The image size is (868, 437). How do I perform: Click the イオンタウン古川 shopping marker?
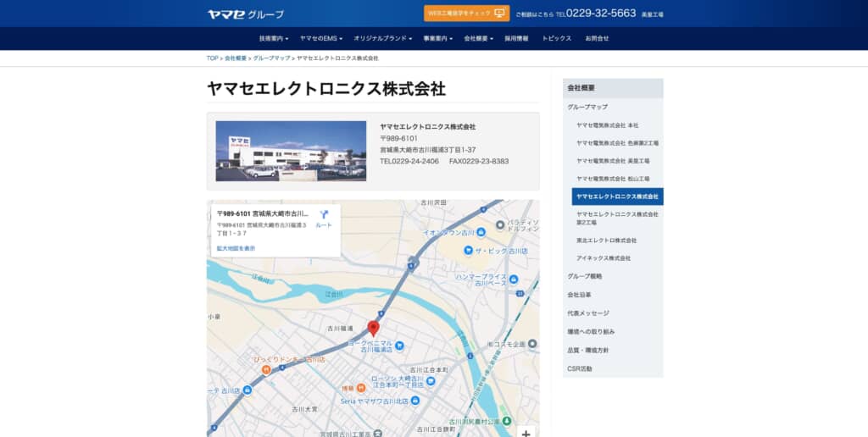481,232
